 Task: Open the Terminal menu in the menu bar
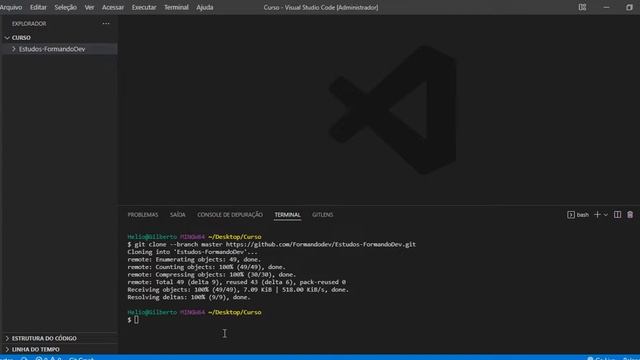pos(176,7)
